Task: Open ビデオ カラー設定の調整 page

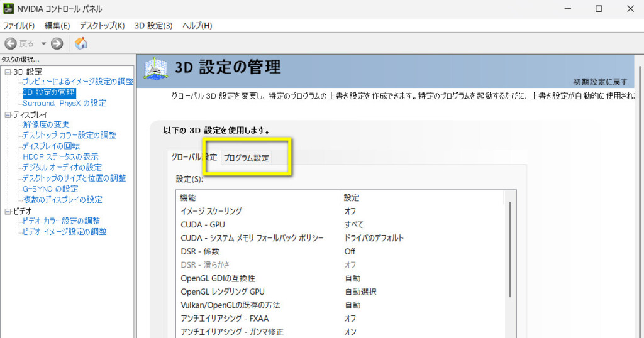Action: click(61, 221)
